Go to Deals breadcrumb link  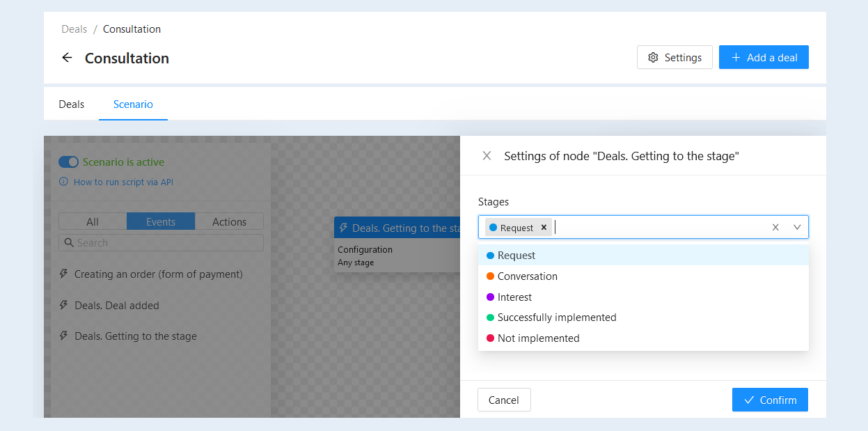(74, 29)
